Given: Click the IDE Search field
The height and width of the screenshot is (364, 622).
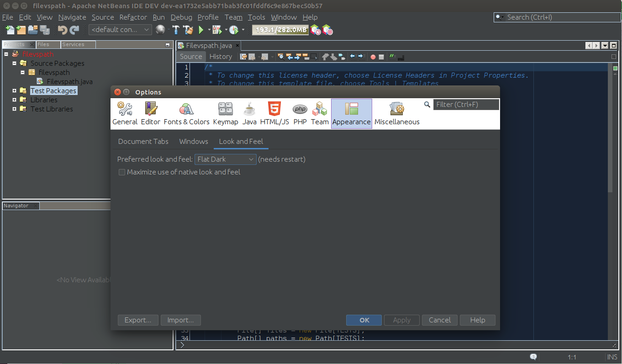Looking at the screenshot, I should click(x=557, y=17).
